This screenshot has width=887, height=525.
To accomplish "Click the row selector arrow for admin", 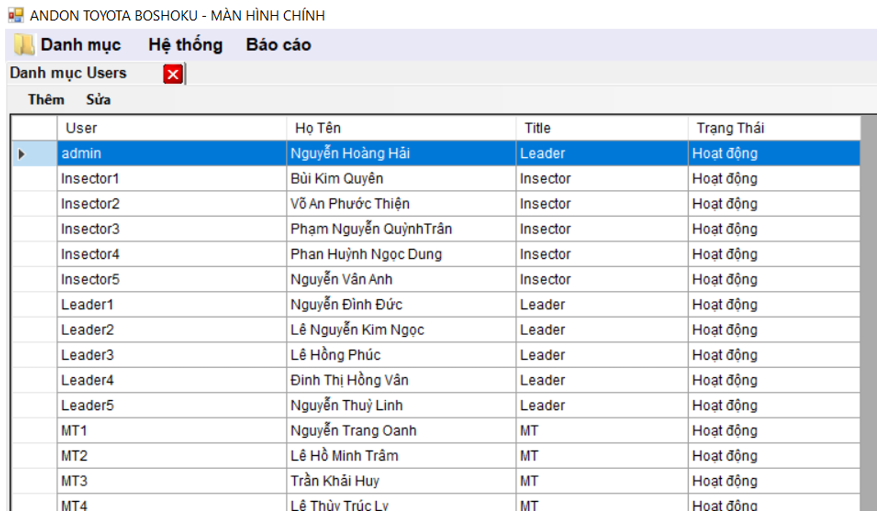I will tap(22, 154).
